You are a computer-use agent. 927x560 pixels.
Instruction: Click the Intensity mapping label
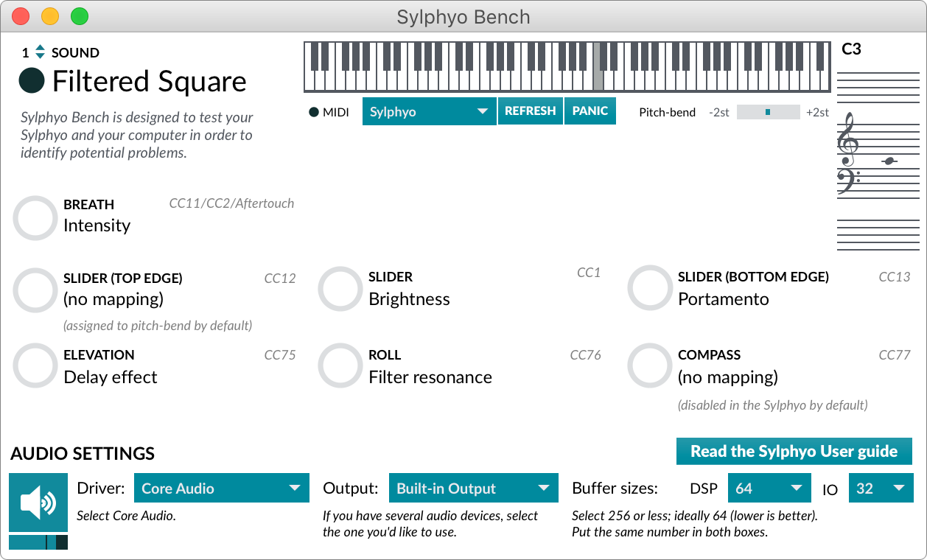[97, 225]
